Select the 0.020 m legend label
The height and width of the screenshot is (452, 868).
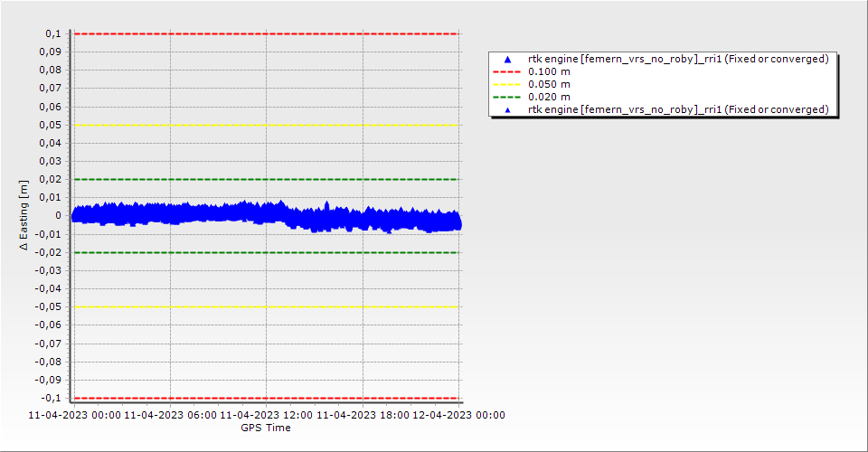point(550,97)
